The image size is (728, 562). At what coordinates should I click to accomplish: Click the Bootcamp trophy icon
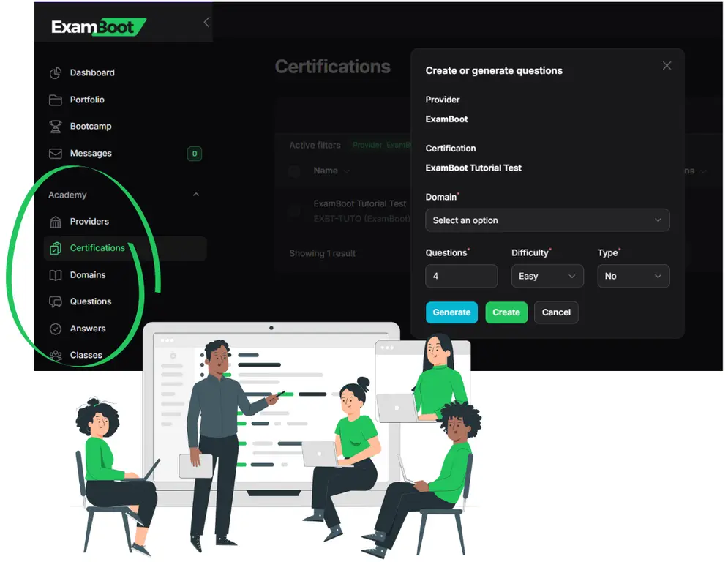point(55,127)
